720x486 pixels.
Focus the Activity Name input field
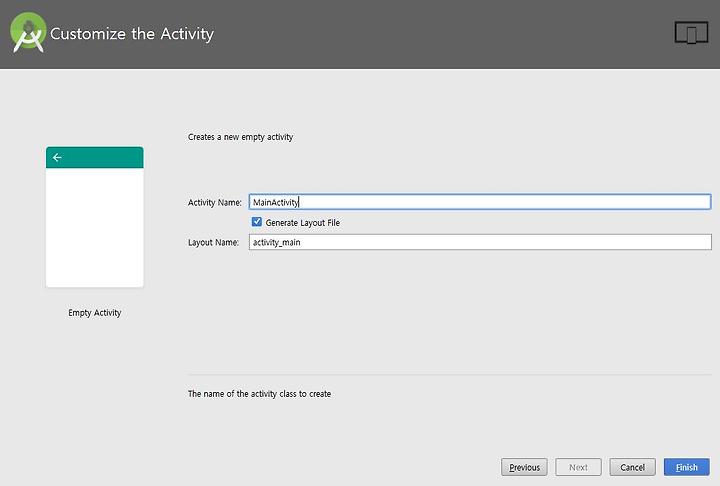pyautogui.click(x=480, y=202)
